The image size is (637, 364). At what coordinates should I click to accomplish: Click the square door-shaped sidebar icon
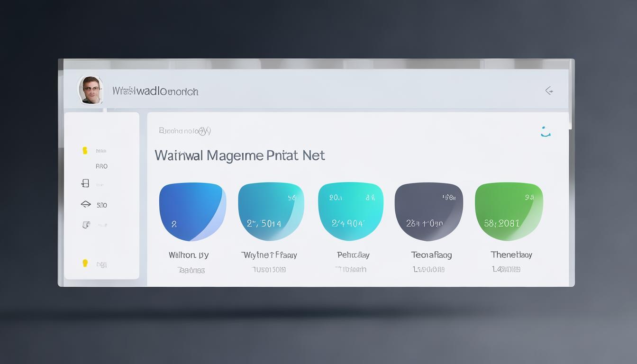85,183
